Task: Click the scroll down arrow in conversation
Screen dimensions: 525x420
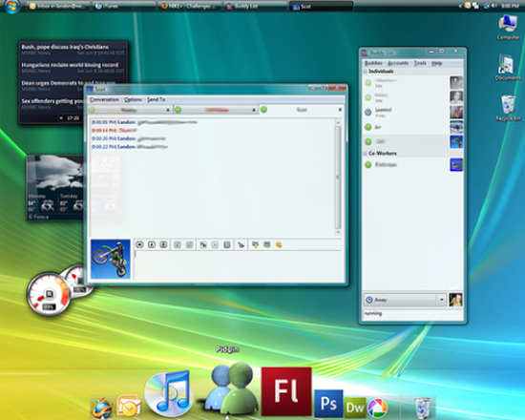Action: click(338, 232)
